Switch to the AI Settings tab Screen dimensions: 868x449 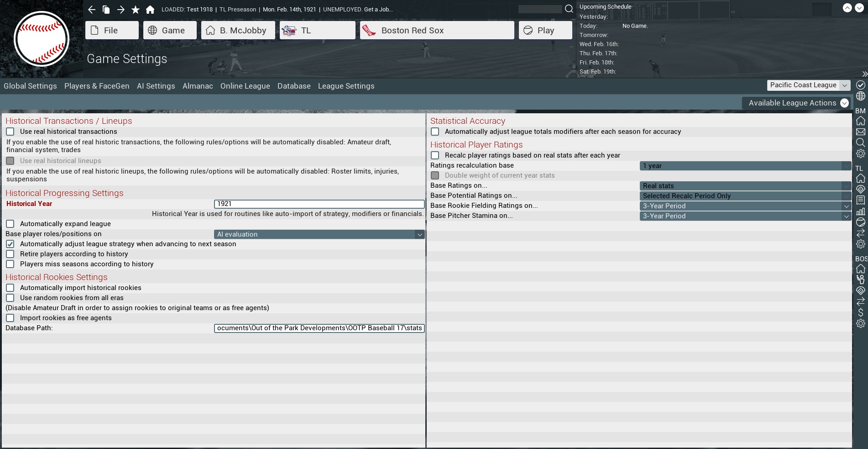tap(156, 86)
